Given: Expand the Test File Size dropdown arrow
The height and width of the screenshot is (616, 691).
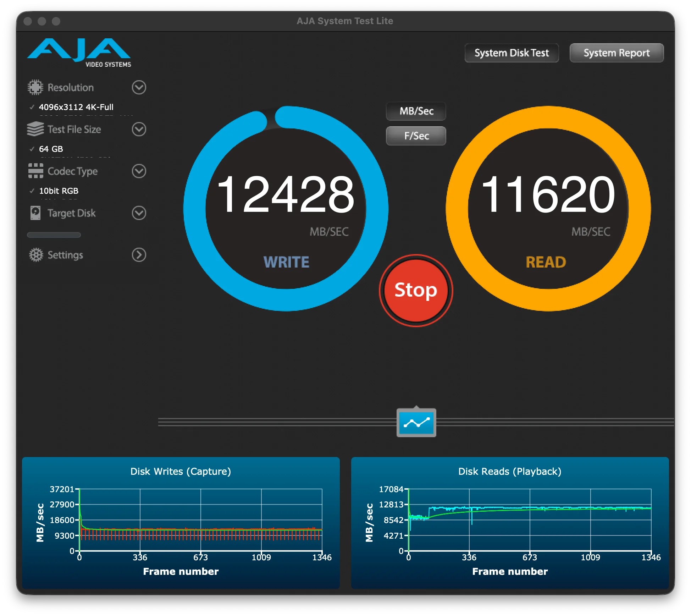Looking at the screenshot, I should click(139, 129).
